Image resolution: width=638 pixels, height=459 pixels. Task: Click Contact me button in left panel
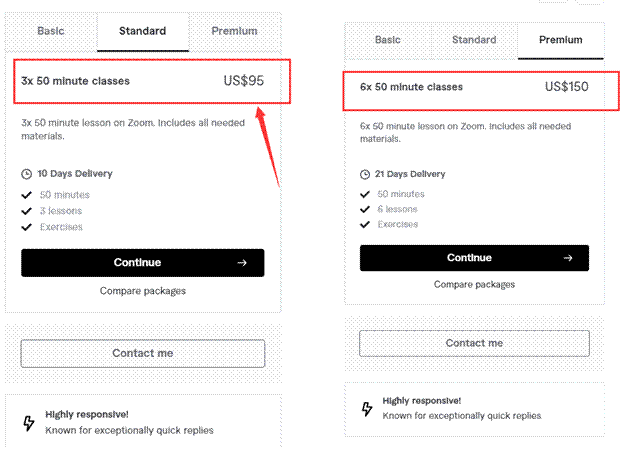coord(143,353)
